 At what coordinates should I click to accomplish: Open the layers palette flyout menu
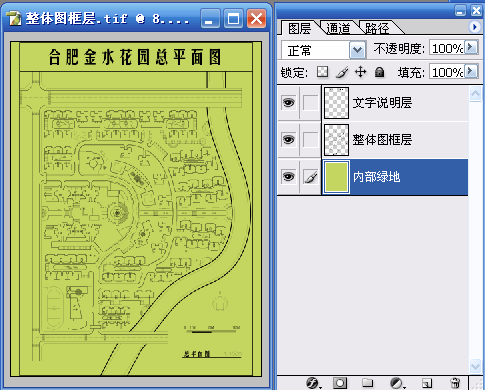click(474, 27)
